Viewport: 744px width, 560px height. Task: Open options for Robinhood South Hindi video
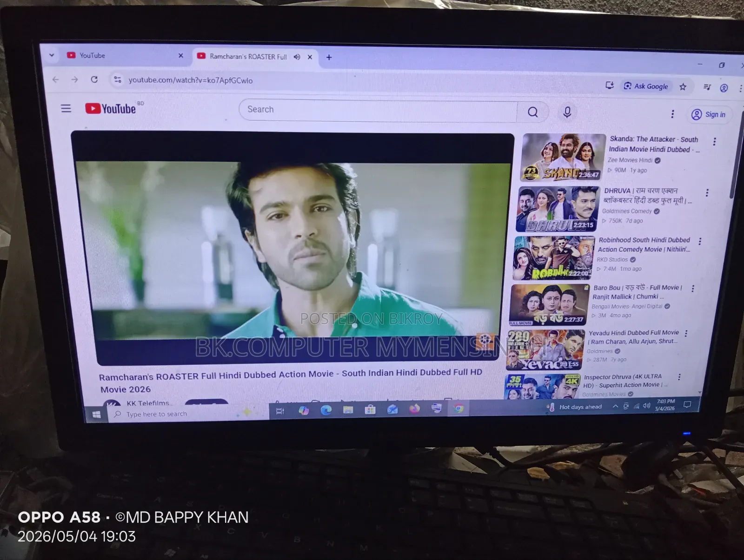pyautogui.click(x=700, y=241)
